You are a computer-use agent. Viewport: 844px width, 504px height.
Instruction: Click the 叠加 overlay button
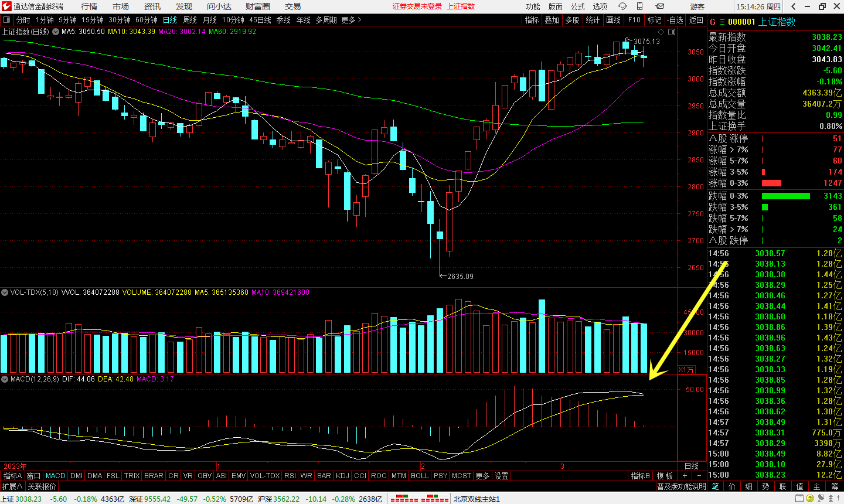[552, 20]
